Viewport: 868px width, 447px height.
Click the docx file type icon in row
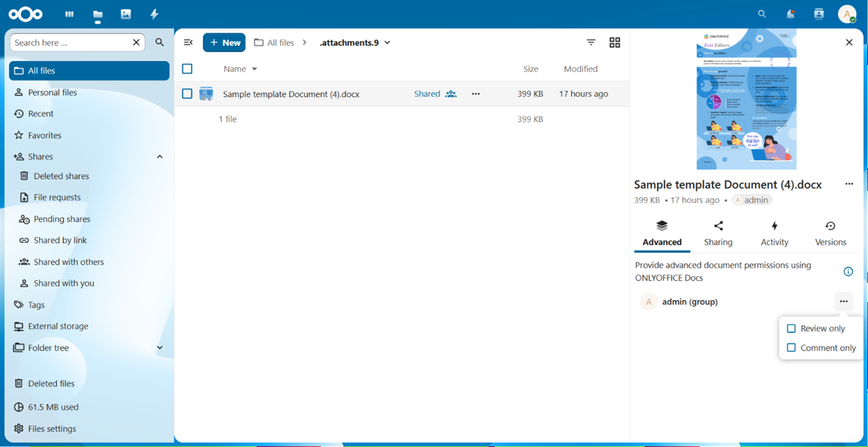206,93
